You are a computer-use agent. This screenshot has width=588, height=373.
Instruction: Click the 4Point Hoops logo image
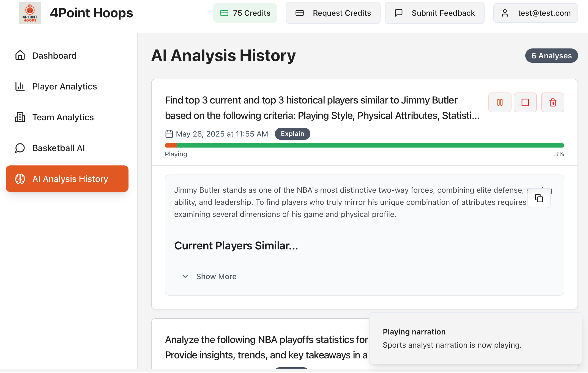click(x=30, y=13)
